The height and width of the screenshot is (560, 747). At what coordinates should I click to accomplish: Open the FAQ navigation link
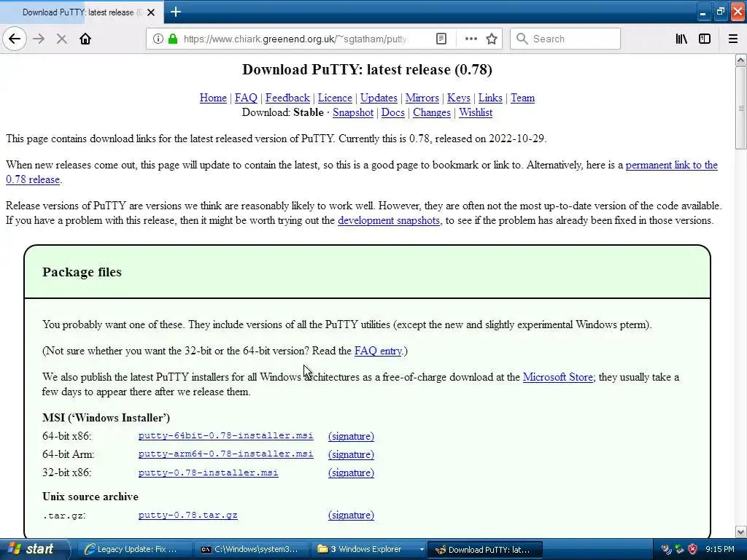point(246,98)
